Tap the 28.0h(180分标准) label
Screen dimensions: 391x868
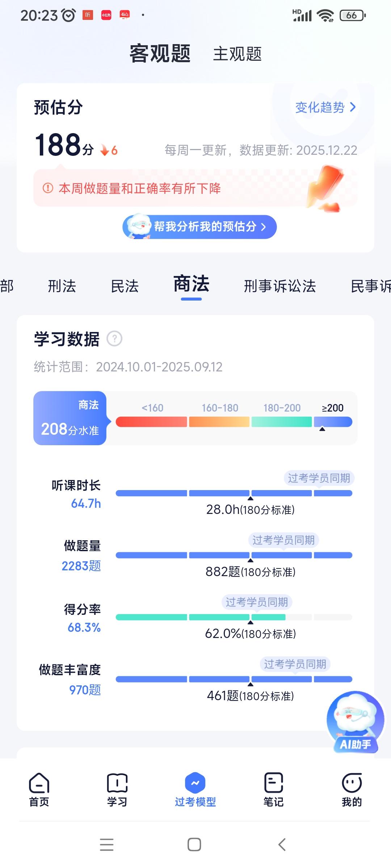tap(250, 510)
